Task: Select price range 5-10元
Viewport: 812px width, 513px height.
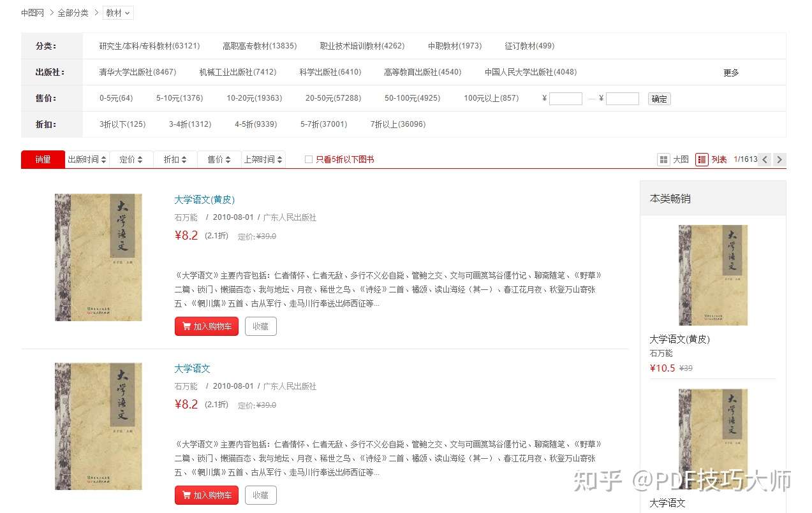Action: [179, 98]
